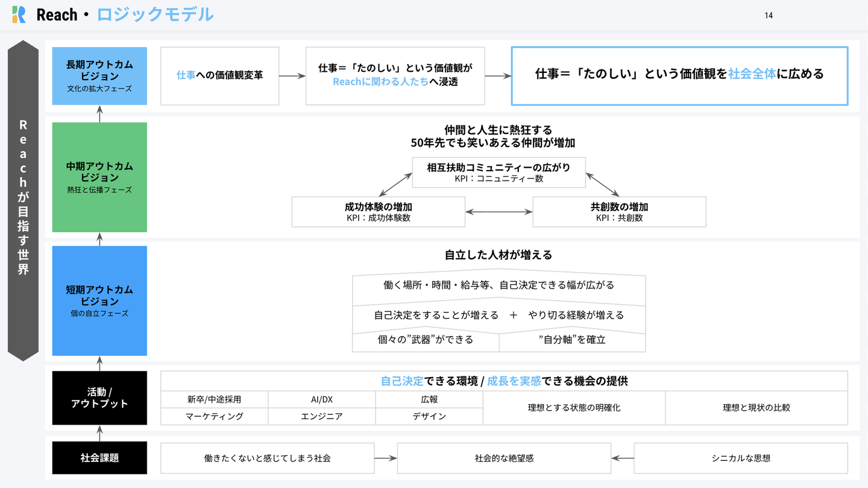
Task: Click the エンジニア cell
Action: [x=322, y=416]
